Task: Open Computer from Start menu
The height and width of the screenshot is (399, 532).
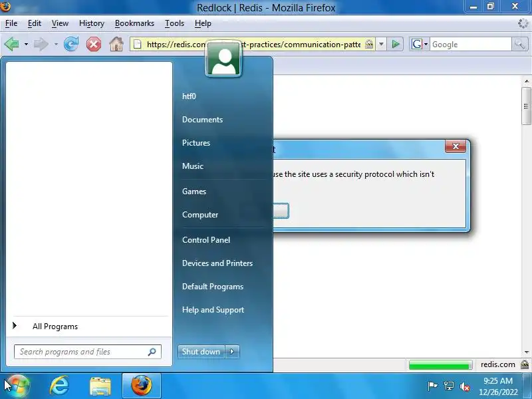Action: pos(200,215)
